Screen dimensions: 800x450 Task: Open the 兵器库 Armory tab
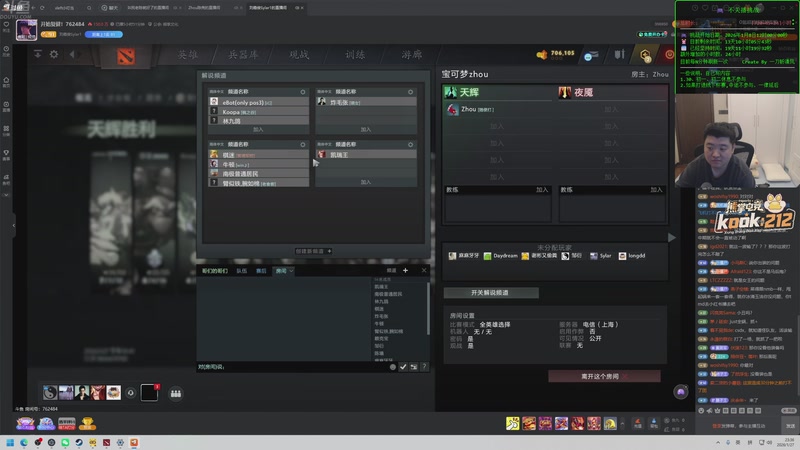243,55
